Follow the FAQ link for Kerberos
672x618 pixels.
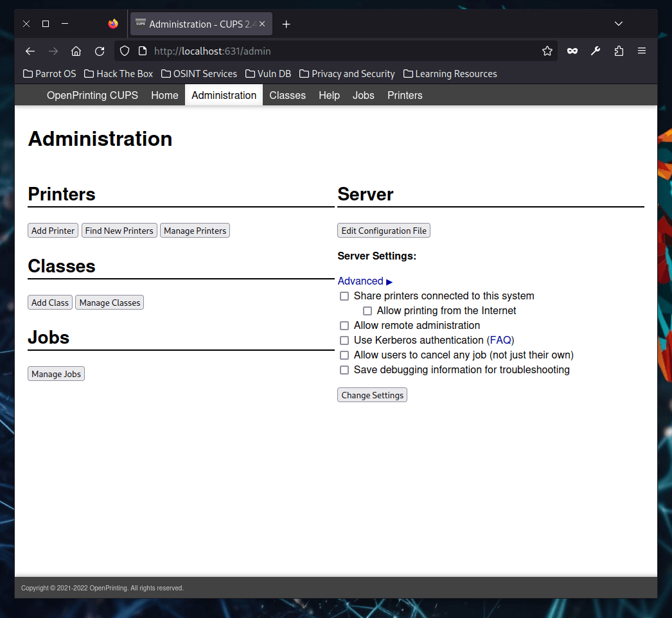(x=500, y=340)
